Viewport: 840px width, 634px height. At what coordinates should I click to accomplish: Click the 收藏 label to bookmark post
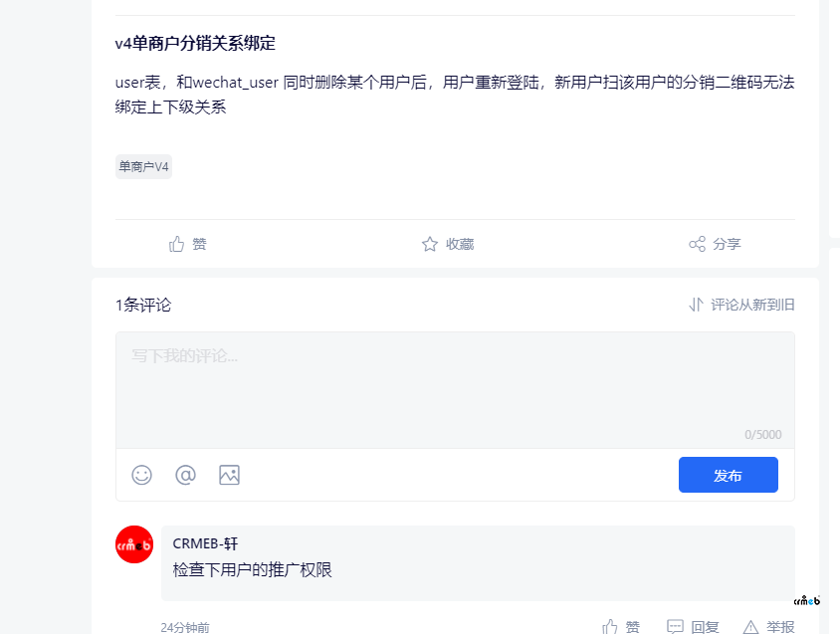(460, 244)
